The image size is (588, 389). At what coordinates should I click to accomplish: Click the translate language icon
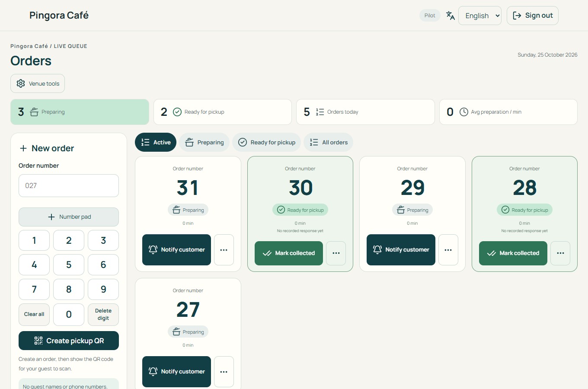pyautogui.click(x=451, y=16)
